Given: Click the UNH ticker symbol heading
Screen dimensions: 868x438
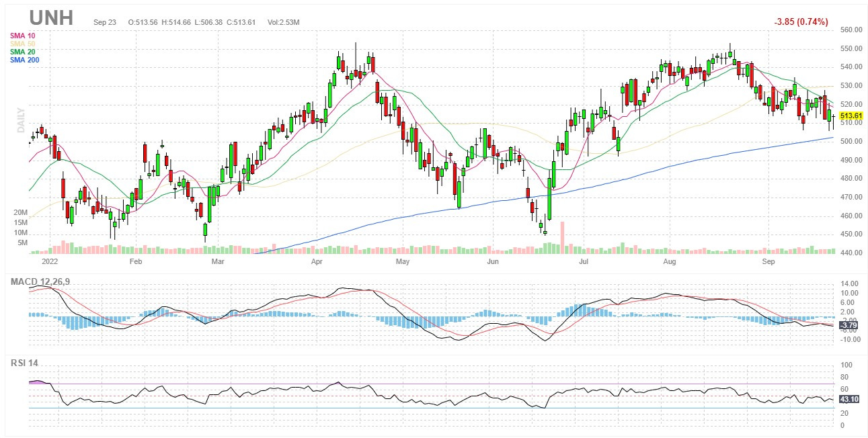Looking at the screenshot, I should click(51, 17).
